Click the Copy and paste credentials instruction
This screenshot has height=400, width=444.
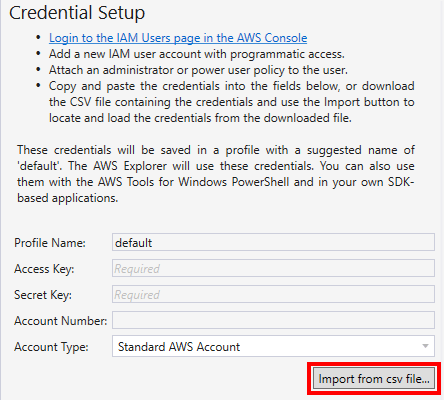(x=232, y=102)
